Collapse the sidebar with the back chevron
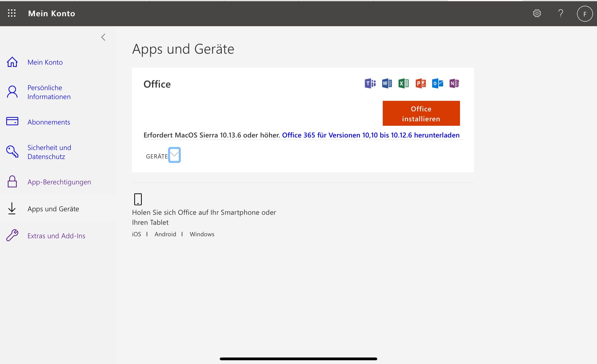This screenshot has height=364, width=597. point(103,37)
